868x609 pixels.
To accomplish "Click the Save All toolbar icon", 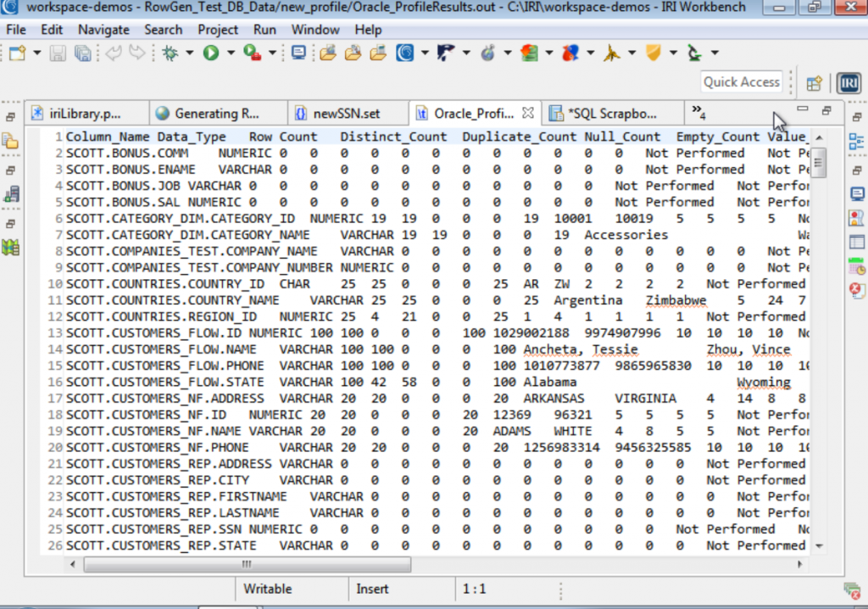I will click(x=82, y=53).
